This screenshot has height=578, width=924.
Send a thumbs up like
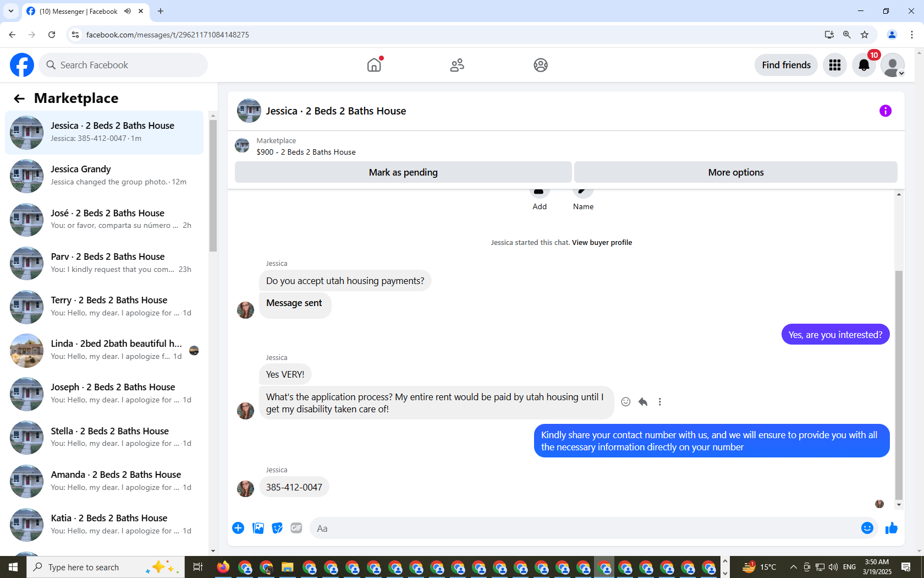[892, 528]
